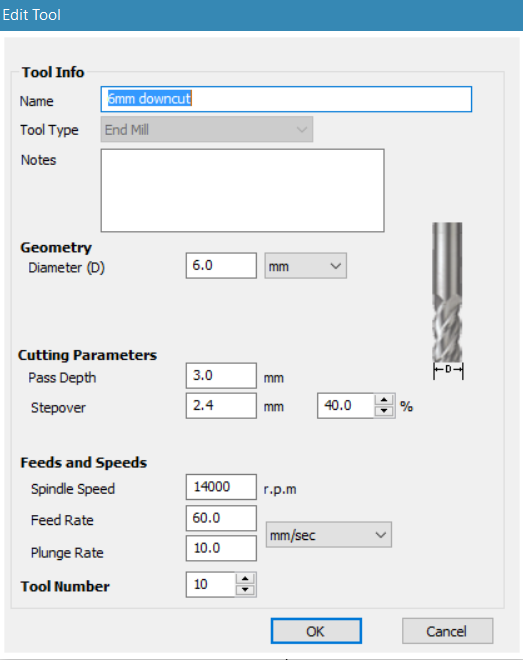Open the diameter units mm dropdown
This screenshot has height=660, width=523.
(x=305, y=266)
